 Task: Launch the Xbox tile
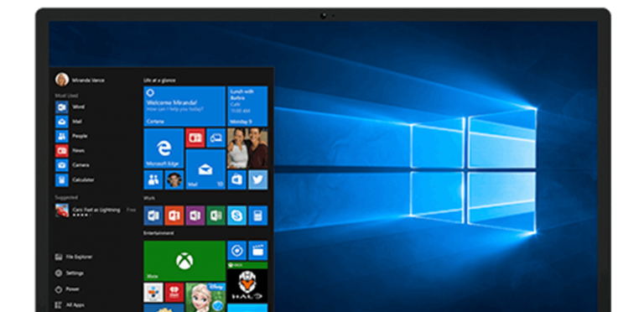pyautogui.click(x=184, y=261)
